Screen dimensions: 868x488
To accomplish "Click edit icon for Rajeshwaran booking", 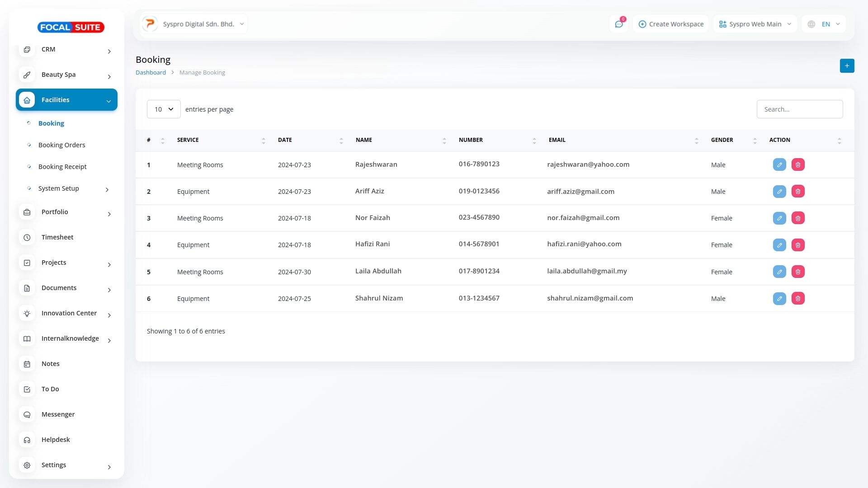I will 779,165.
